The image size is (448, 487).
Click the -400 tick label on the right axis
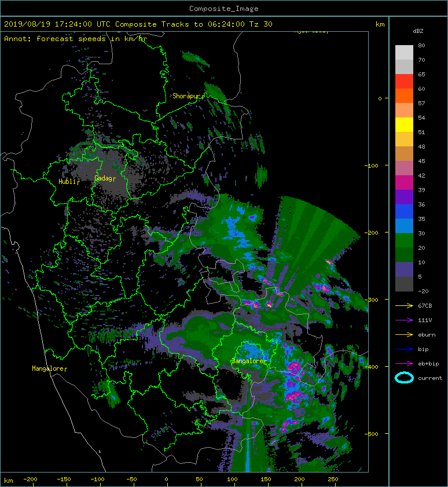point(372,367)
